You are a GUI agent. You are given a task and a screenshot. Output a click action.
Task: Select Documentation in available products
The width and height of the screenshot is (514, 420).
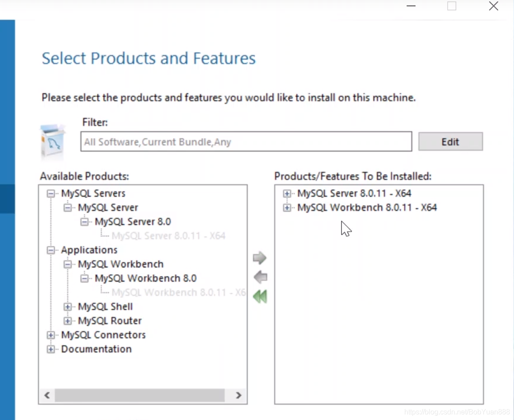coord(96,349)
